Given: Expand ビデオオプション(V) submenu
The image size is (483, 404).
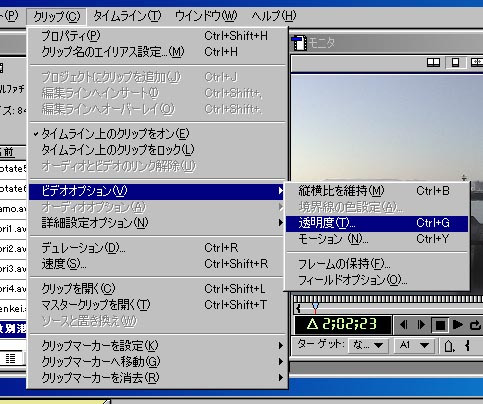Looking at the screenshot, I should coord(157,191).
